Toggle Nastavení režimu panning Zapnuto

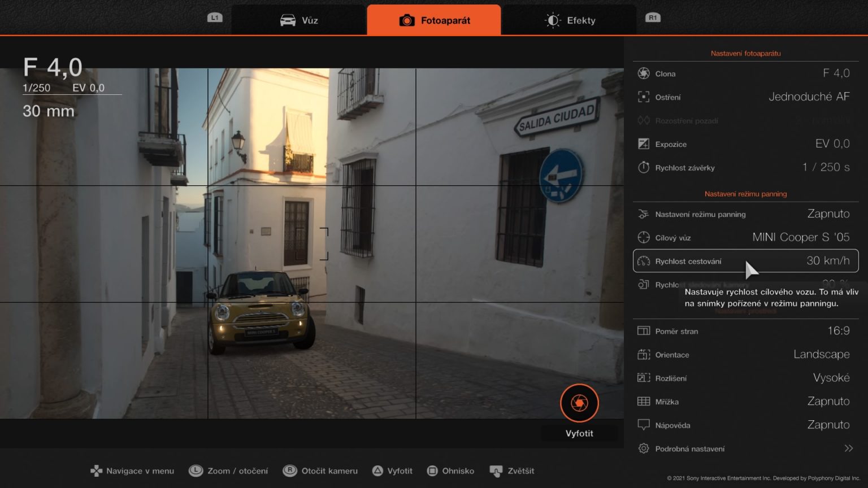pyautogui.click(x=828, y=214)
